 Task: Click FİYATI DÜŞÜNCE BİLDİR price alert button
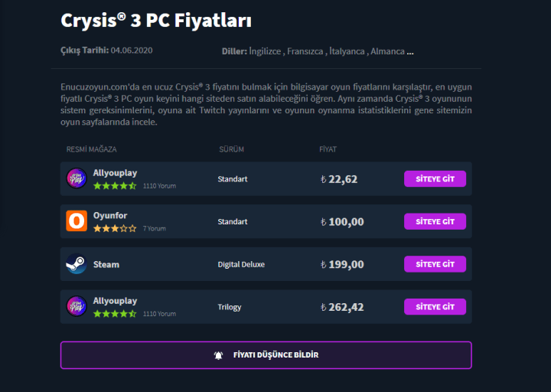[266, 355]
